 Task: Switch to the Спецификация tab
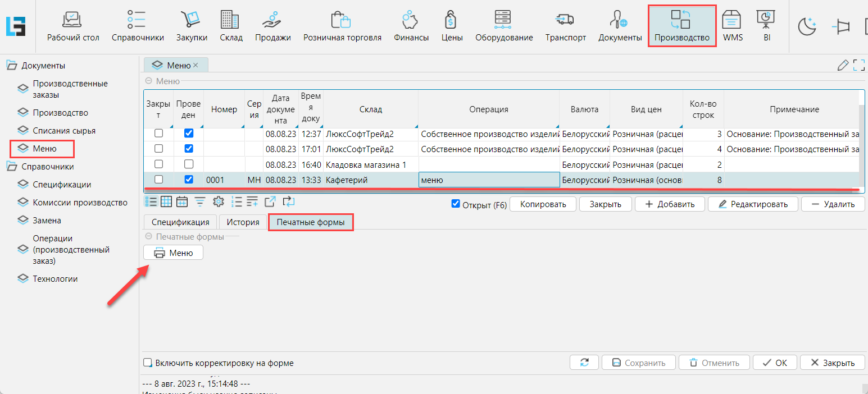pyautogui.click(x=180, y=222)
